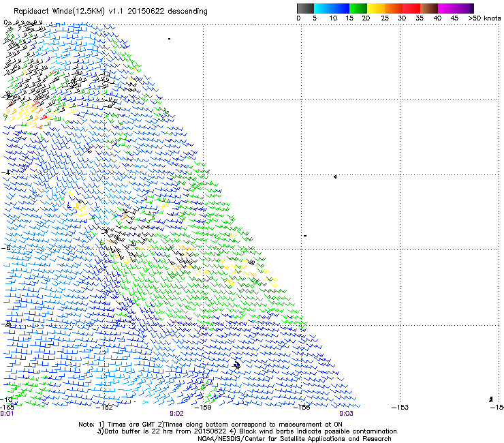
Task: Click the NOAA/NESDIS credit line
Action: click(x=294, y=439)
